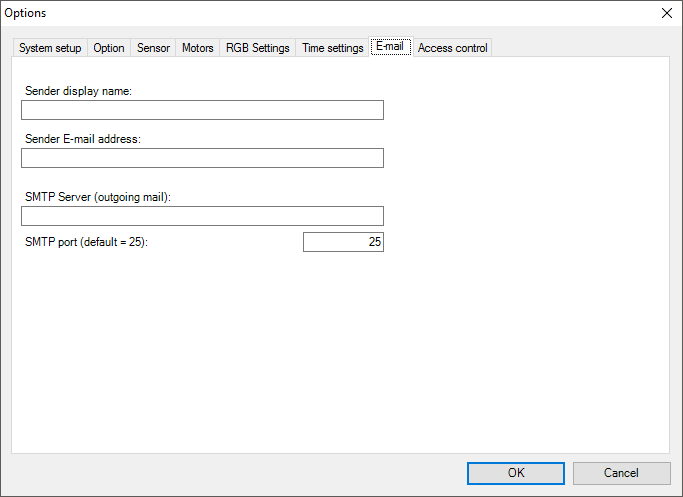This screenshot has height=497, width=683.
Task: Switch to the Time settings tab
Action: (x=332, y=48)
